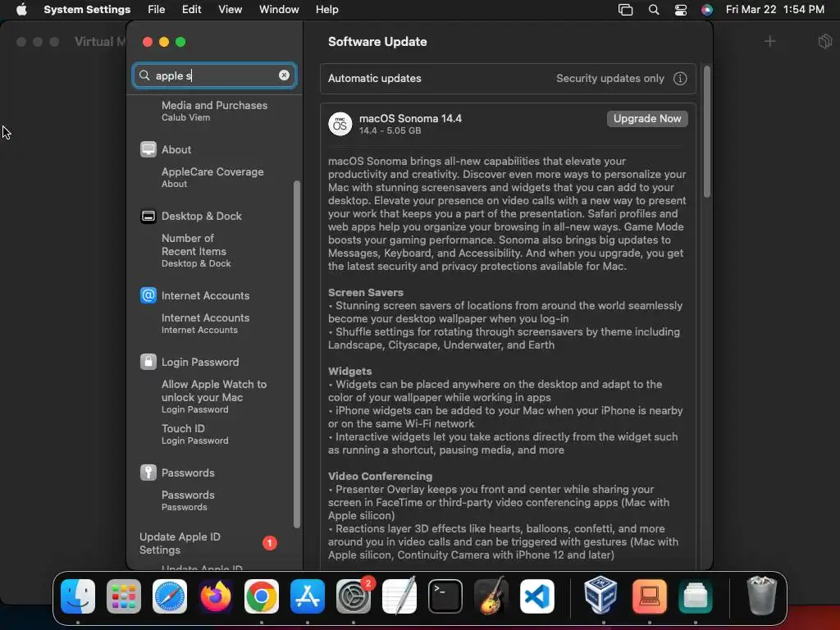Open Launchpad from the Dock
840x630 pixels.
(x=124, y=596)
